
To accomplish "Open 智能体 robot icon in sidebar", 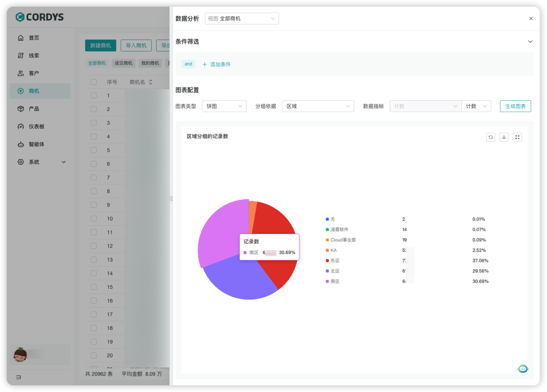I will (x=21, y=144).
